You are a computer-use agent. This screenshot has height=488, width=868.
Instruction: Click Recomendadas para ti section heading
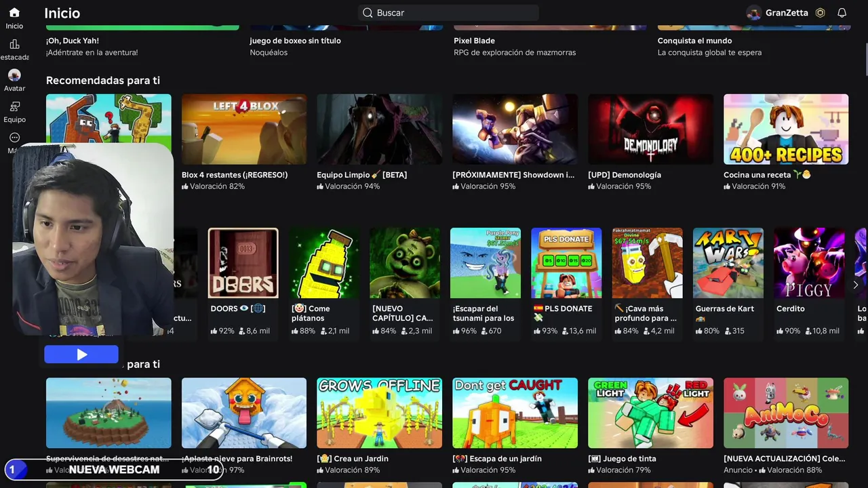[103, 80]
